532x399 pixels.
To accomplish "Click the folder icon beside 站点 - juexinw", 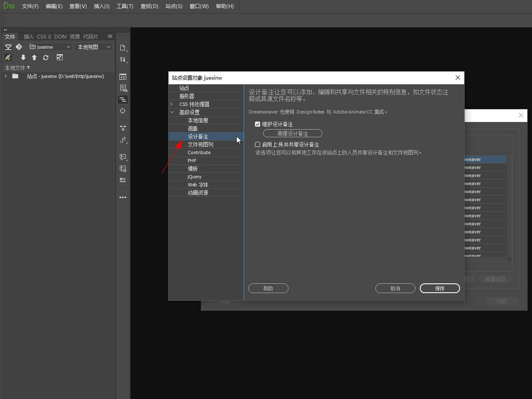I will click(x=15, y=76).
